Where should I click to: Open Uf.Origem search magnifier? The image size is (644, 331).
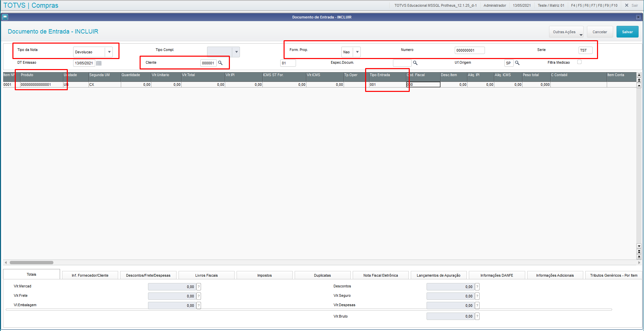[x=517, y=63]
